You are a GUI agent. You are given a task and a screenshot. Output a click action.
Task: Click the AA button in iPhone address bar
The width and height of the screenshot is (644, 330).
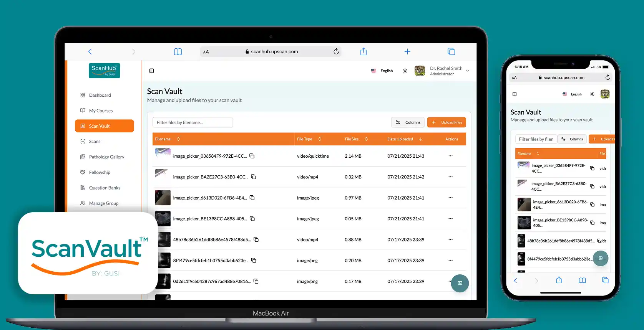pos(514,78)
